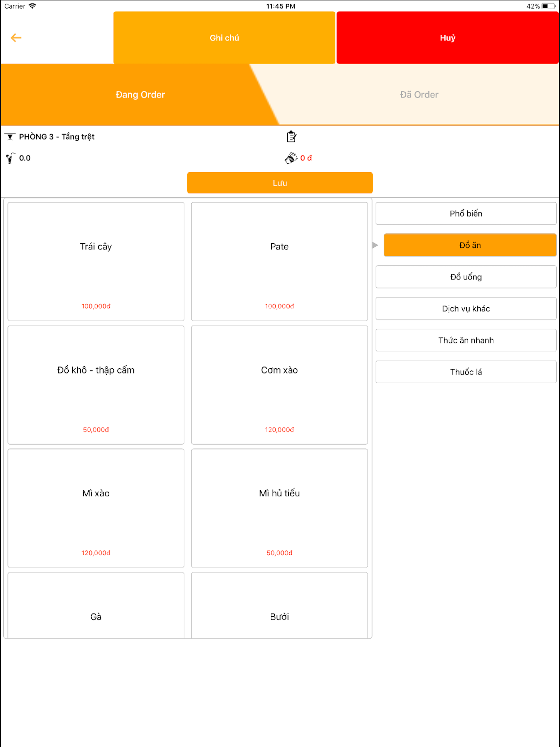560x747 pixels.
Task: Tap the order note clipboard icon
Action: [x=291, y=136]
